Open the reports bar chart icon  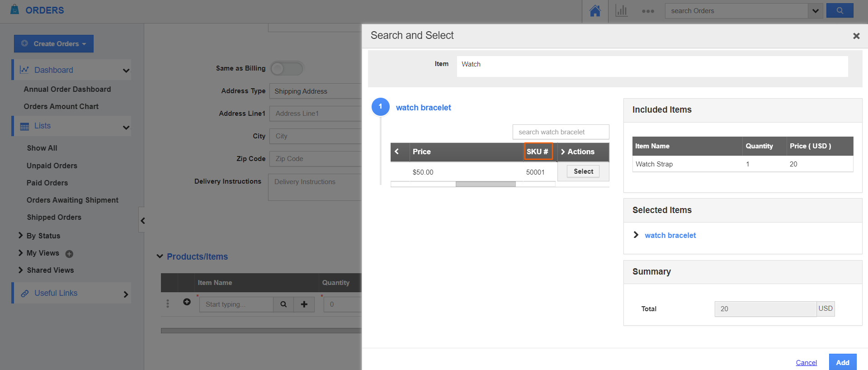622,11
